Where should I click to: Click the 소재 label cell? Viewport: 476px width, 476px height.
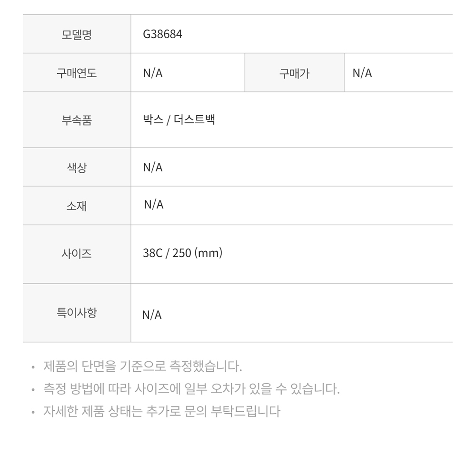pyautogui.click(x=77, y=206)
